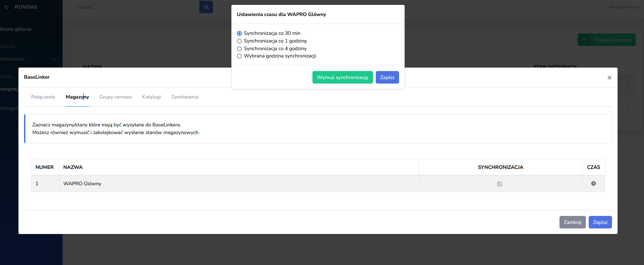The width and height of the screenshot is (644, 265).
Task: Go to the Grupy cenowe tab
Action: click(116, 97)
